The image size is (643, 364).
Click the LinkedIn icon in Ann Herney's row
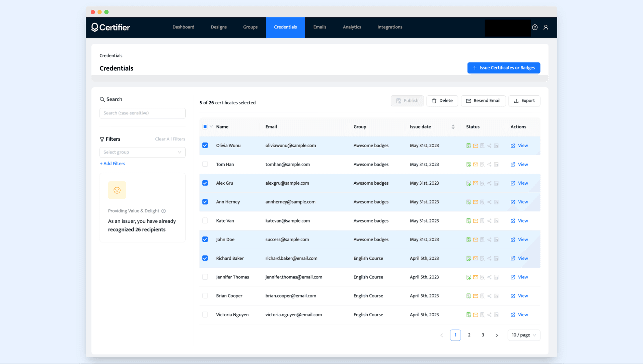pos(496,202)
